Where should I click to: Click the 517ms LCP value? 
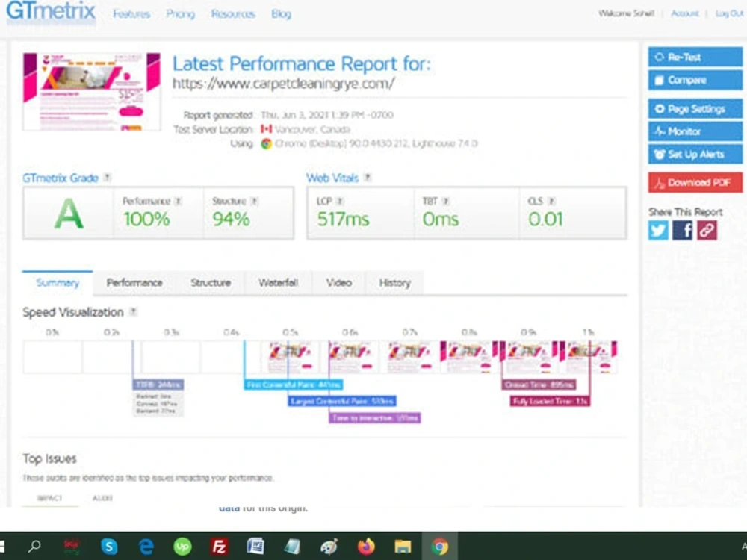pyautogui.click(x=343, y=220)
